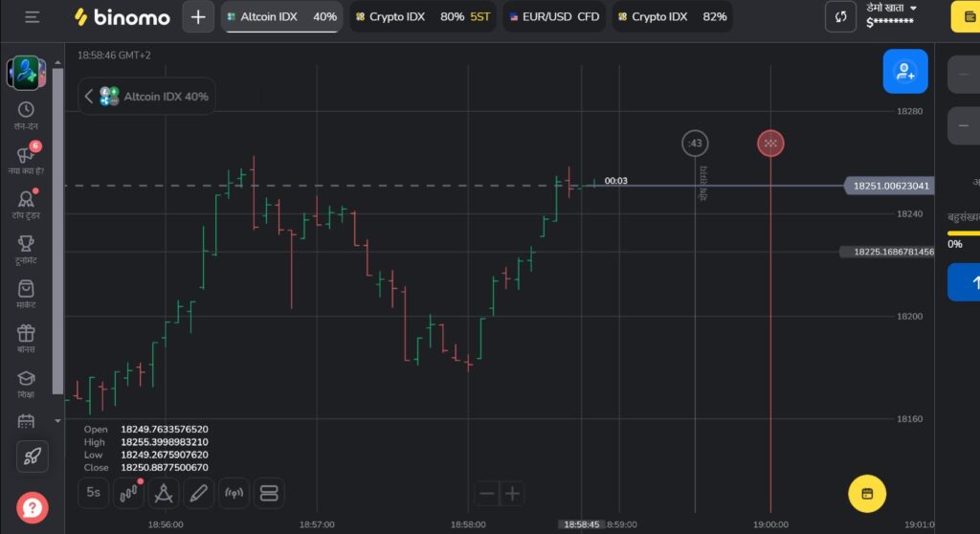Click the price level label 18225.1686781456
This screenshot has height=534, width=980.
887,252
